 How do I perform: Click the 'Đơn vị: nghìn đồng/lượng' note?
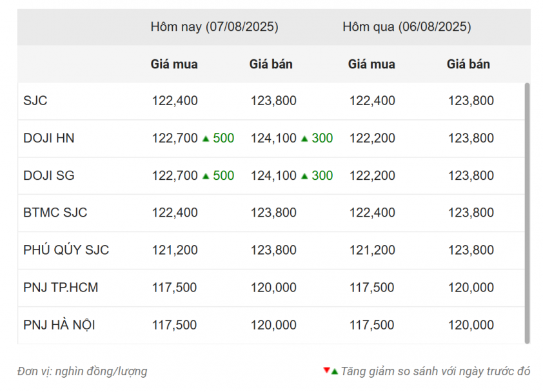[83, 371]
